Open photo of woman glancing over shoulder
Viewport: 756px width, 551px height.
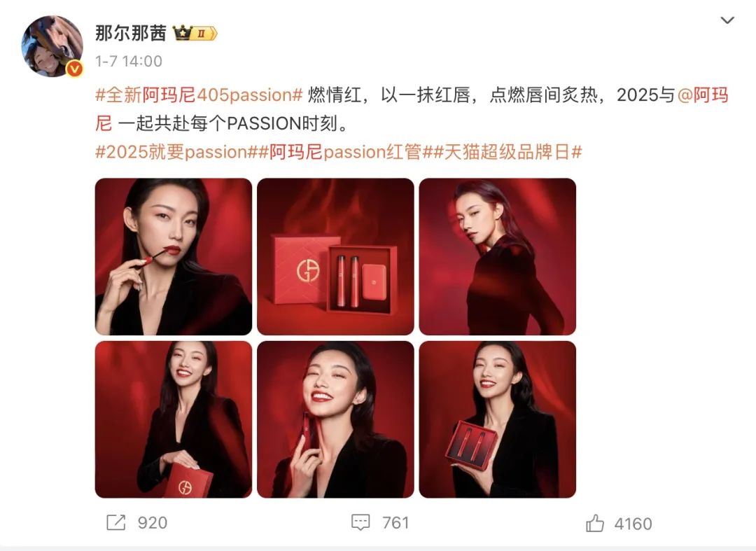pos(498,256)
